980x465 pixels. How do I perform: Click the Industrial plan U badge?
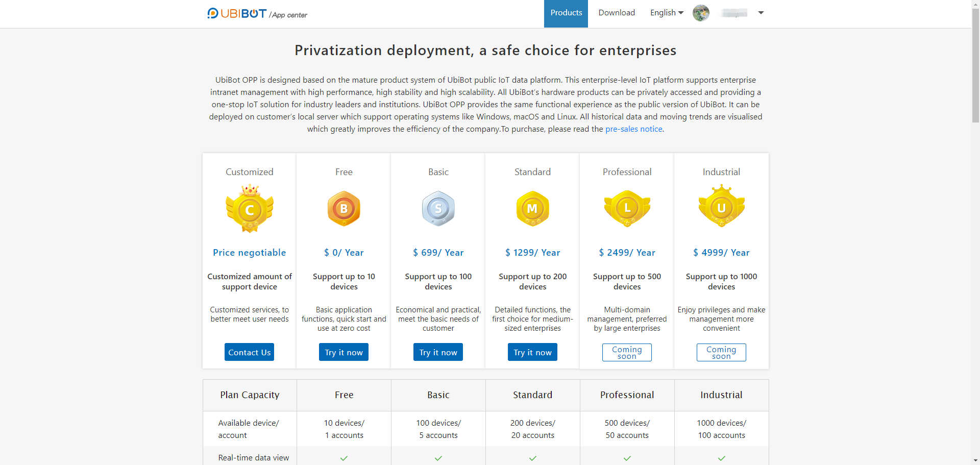tap(721, 206)
